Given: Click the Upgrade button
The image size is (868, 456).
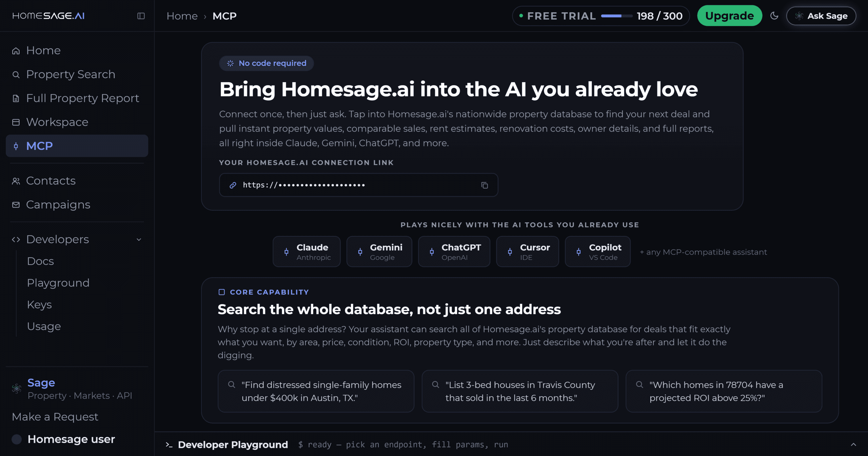Looking at the screenshot, I should [x=730, y=16].
